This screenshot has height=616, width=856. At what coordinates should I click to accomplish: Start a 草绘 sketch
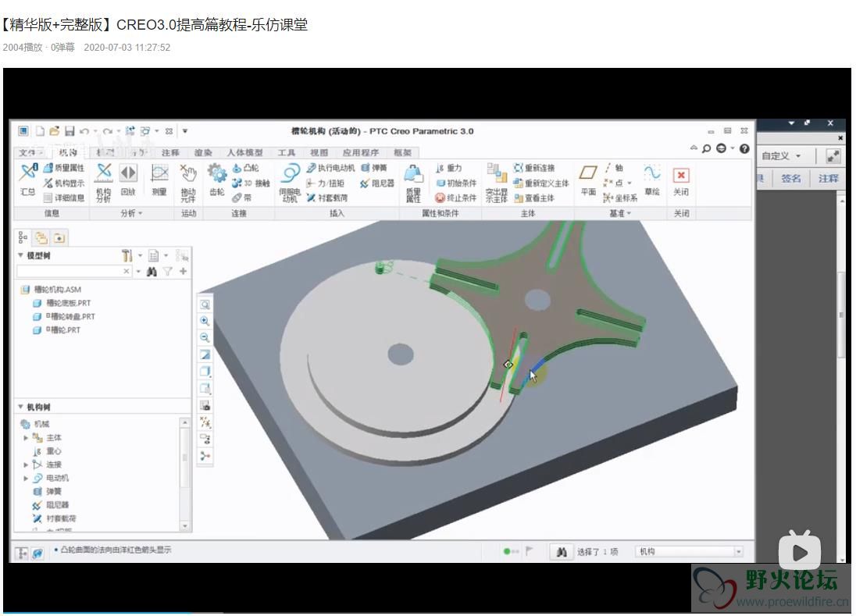coord(652,179)
